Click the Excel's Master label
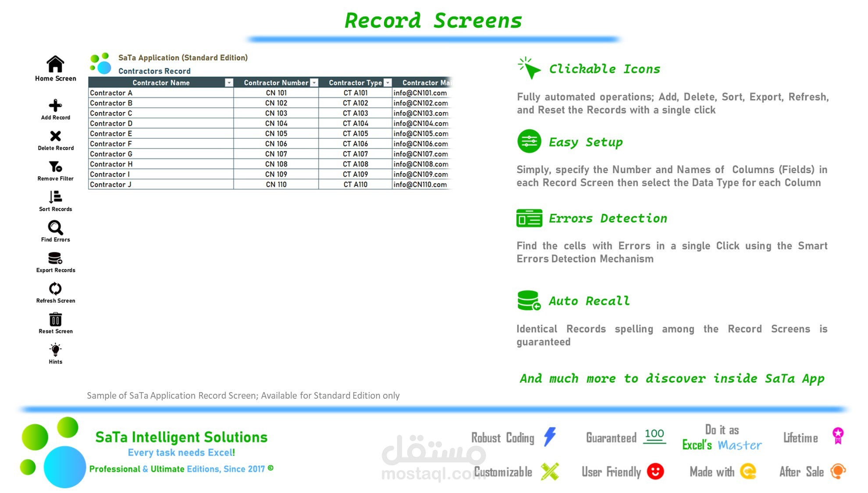The height and width of the screenshot is (493, 868). pos(722,445)
